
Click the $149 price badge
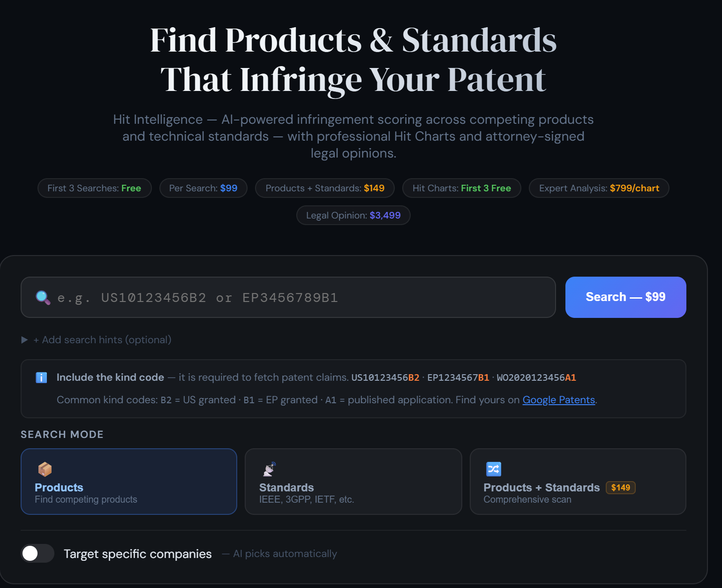(620, 488)
